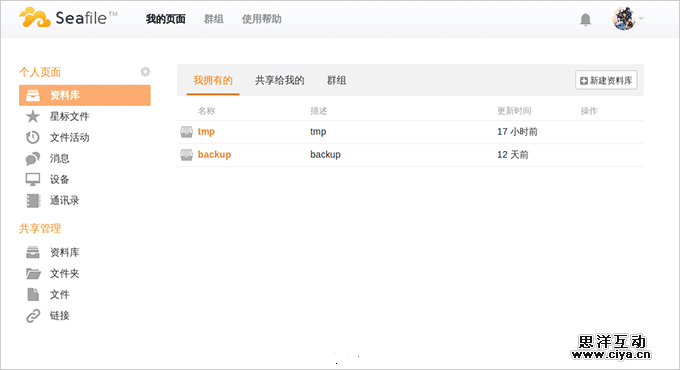This screenshot has height=370, width=680.
Task: Open the notifications bell
Action: (585, 20)
